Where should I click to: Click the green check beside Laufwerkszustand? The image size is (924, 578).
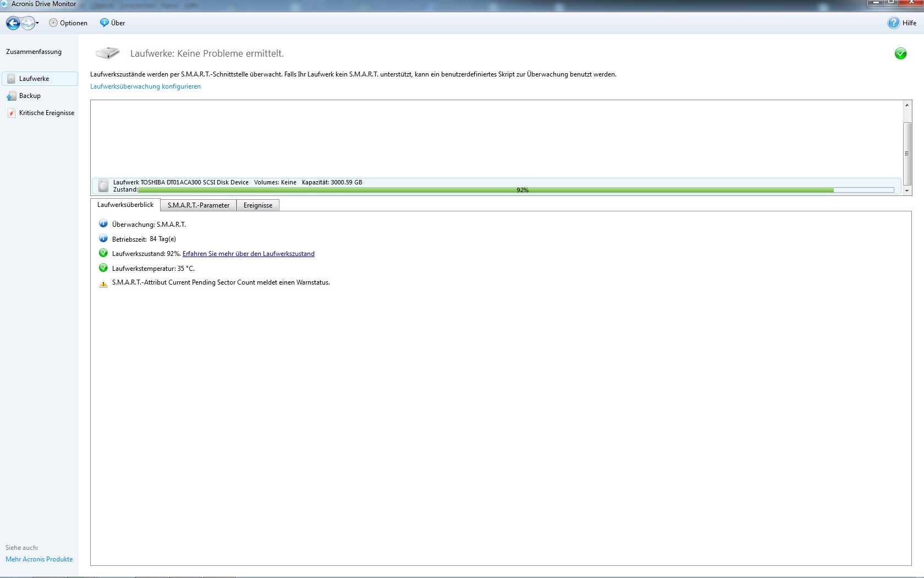103,253
